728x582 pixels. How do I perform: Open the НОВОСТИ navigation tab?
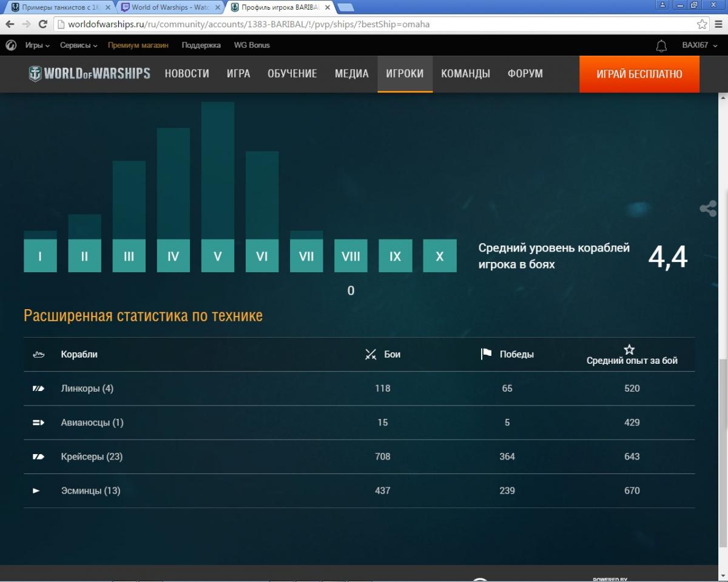pyautogui.click(x=187, y=74)
